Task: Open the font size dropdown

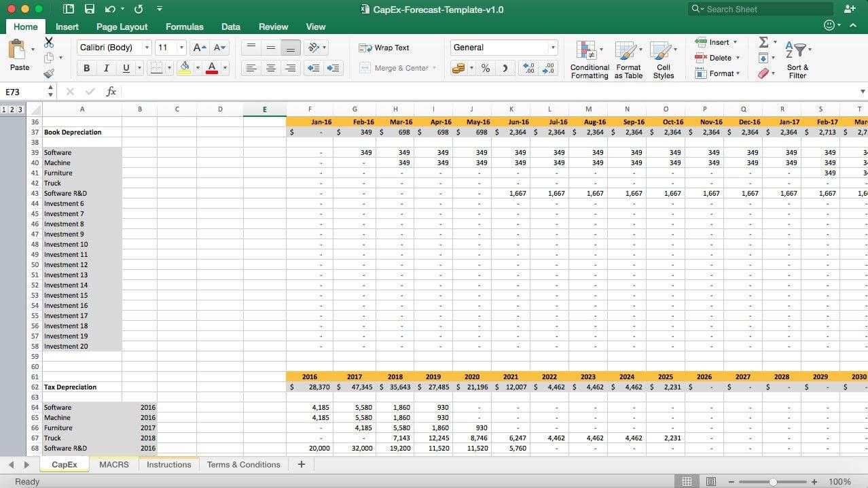Action: point(181,48)
